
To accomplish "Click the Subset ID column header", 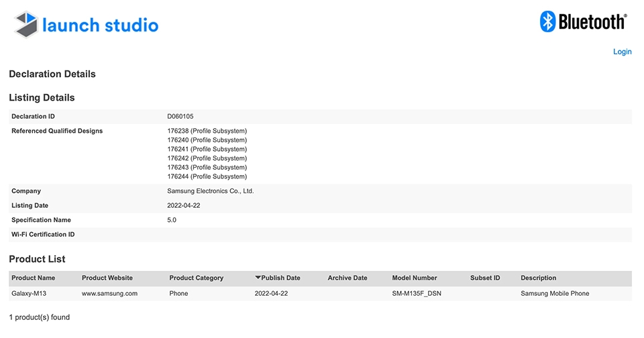I will [485, 278].
